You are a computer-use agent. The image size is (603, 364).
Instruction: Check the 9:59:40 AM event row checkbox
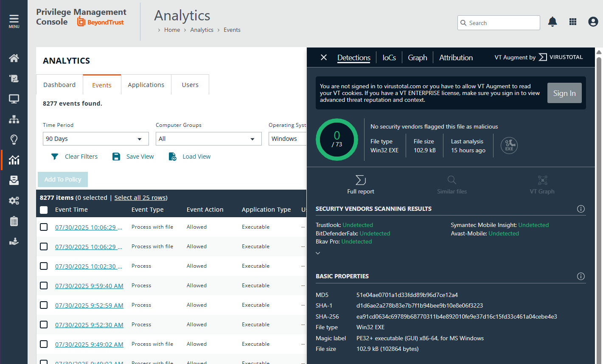coord(44,286)
